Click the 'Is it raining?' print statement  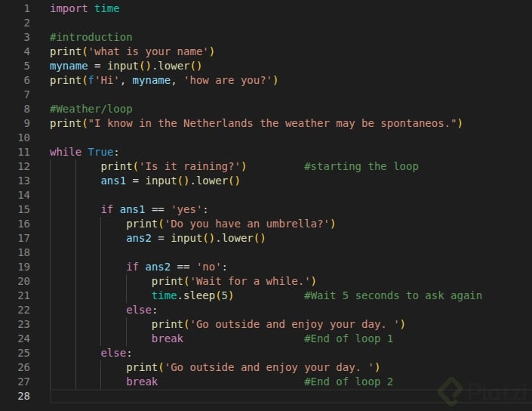pyautogui.click(x=174, y=166)
